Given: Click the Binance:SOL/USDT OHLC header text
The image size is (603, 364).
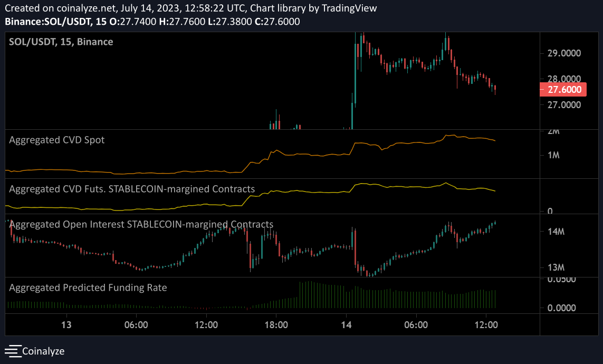Looking at the screenshot, I should (152, 22).
